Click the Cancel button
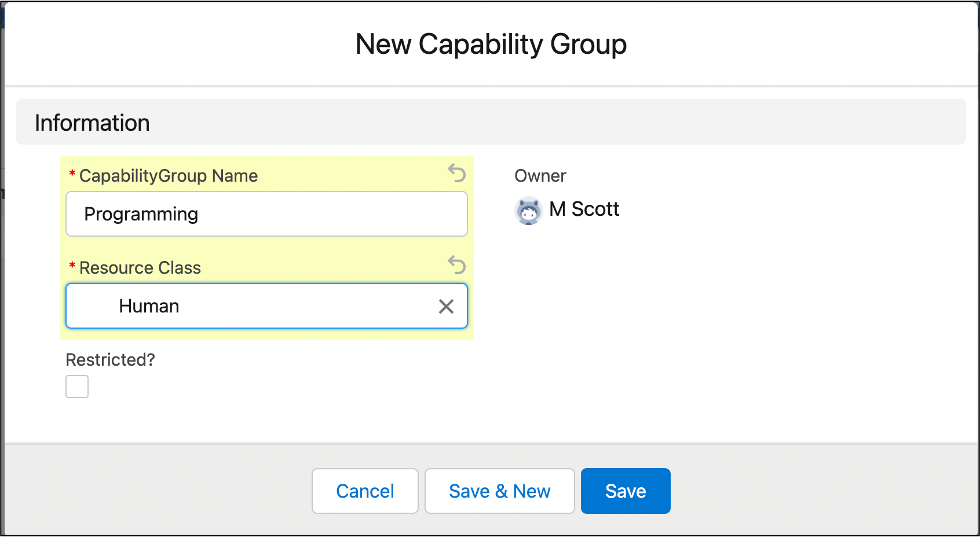This screenshot has height=537, width=980. click(x=364, y=491)
